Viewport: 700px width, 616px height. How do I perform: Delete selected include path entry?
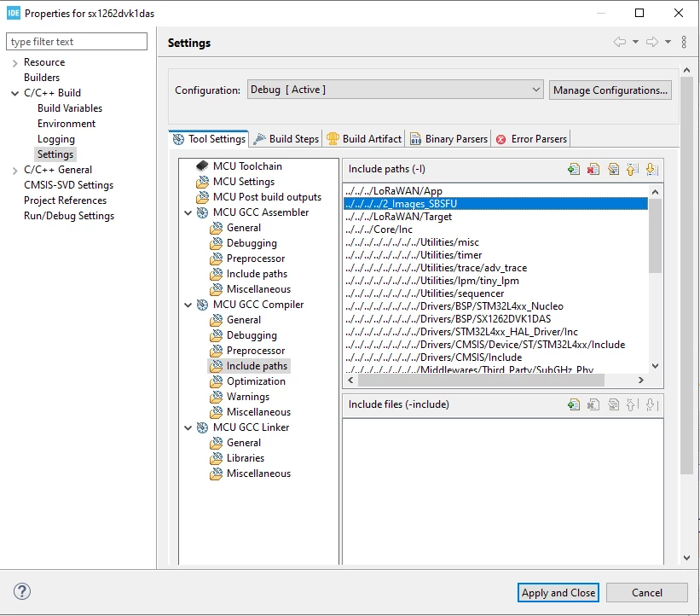tap(593, 169)
